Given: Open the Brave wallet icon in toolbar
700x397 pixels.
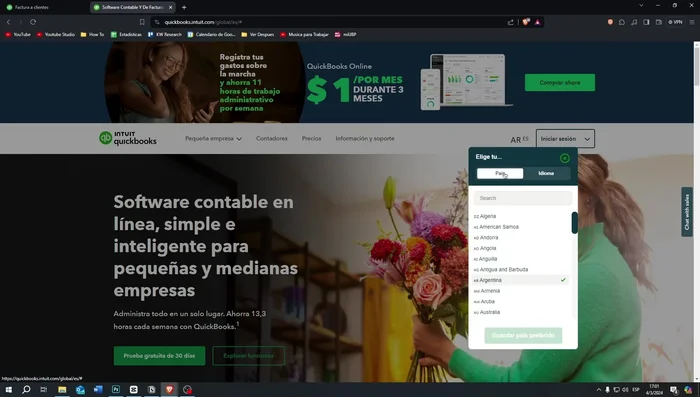Looking at the screenshot, I should pyautogui.click(x=659, y=22).
